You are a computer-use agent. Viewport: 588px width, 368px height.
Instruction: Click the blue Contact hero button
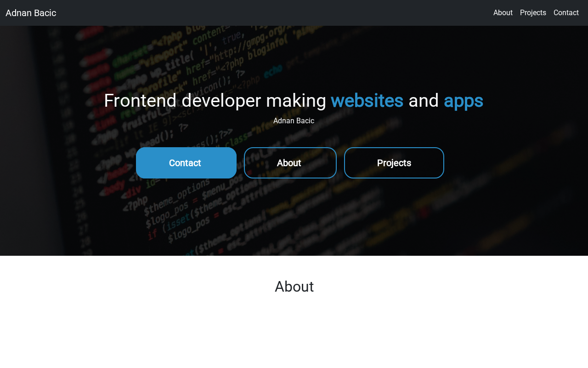pos(186,163)
